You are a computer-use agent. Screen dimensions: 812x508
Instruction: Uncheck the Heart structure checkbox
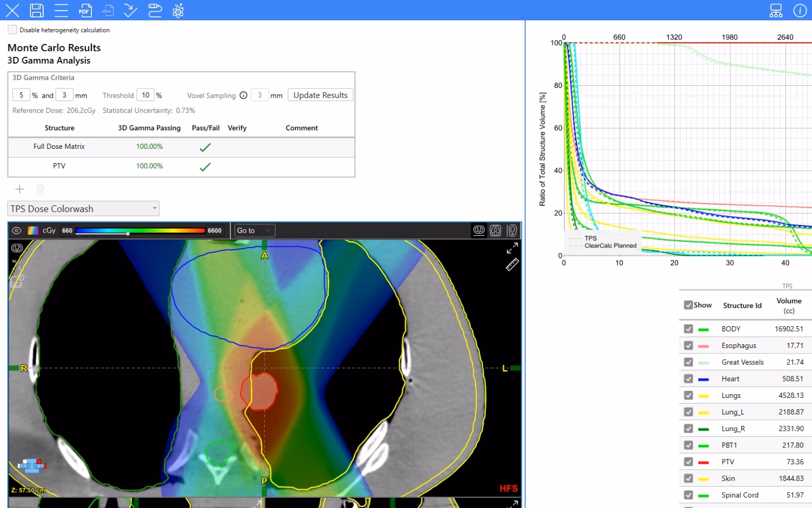688,378
